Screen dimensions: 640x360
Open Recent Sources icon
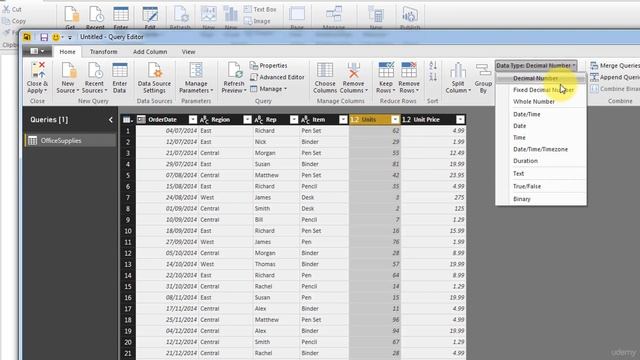(x=95, y=70)
